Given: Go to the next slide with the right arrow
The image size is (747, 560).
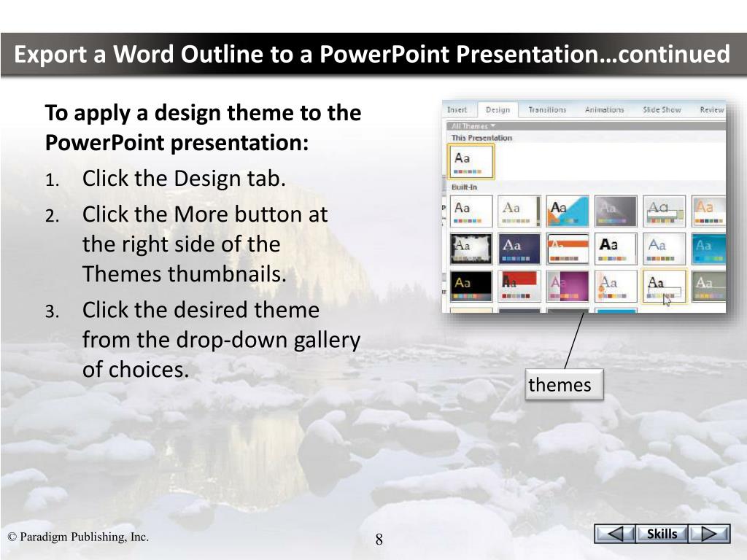Looking at the screenshot, I should point(709,534).
